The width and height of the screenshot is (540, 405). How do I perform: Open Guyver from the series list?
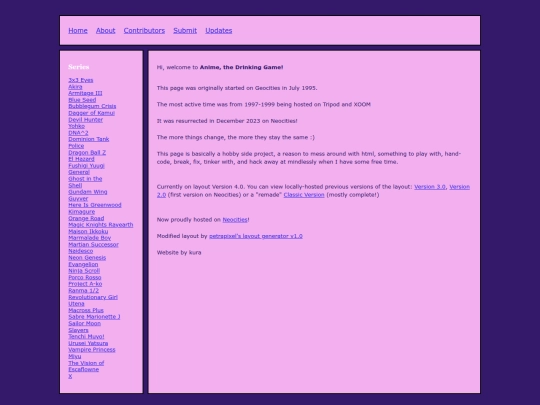click(x=78, y=198)
